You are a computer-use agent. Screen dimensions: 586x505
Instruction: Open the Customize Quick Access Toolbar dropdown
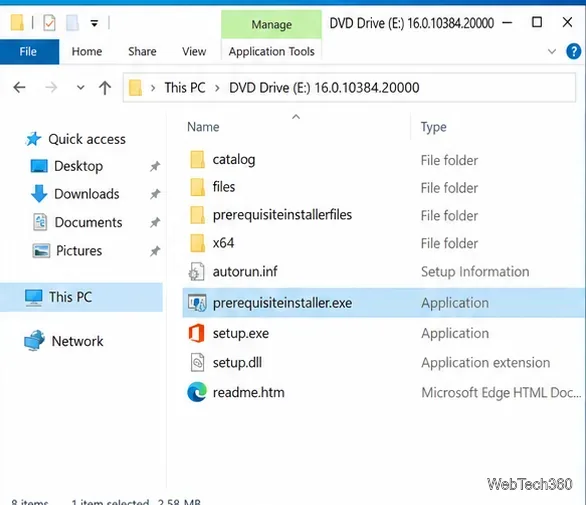94,24
